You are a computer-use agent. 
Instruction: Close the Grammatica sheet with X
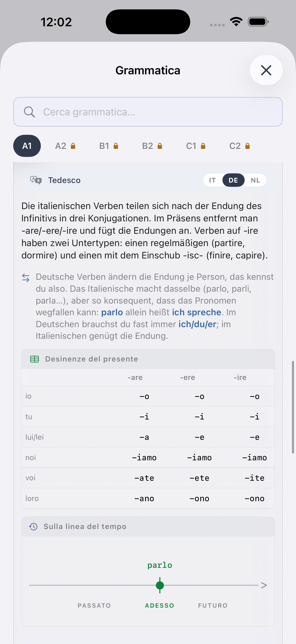[x=266, y=70]
